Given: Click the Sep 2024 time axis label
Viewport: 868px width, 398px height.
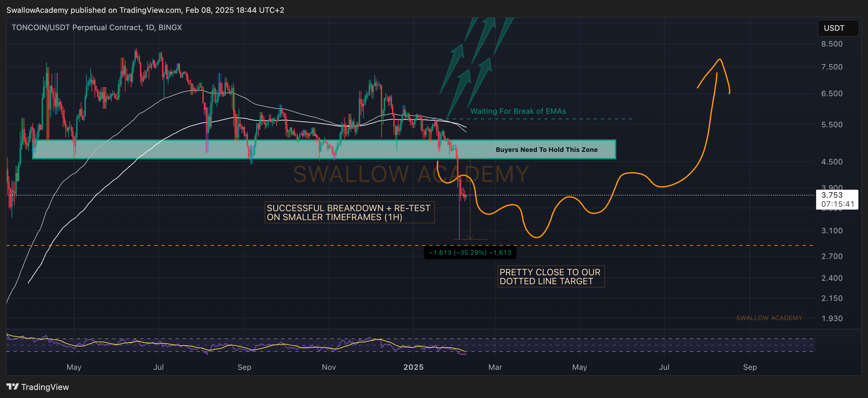Looking at the screenshot, I should [244, 367].
